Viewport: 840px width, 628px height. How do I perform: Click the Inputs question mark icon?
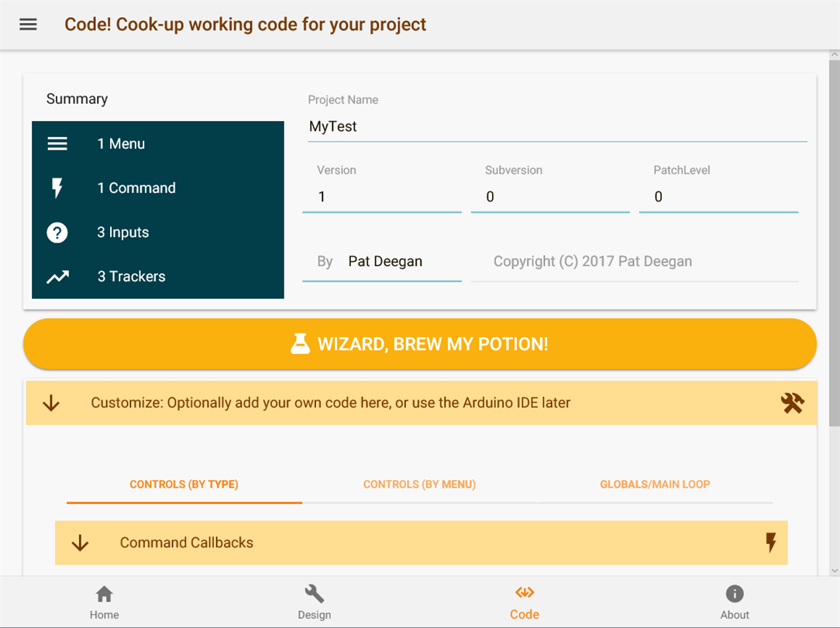57,233
